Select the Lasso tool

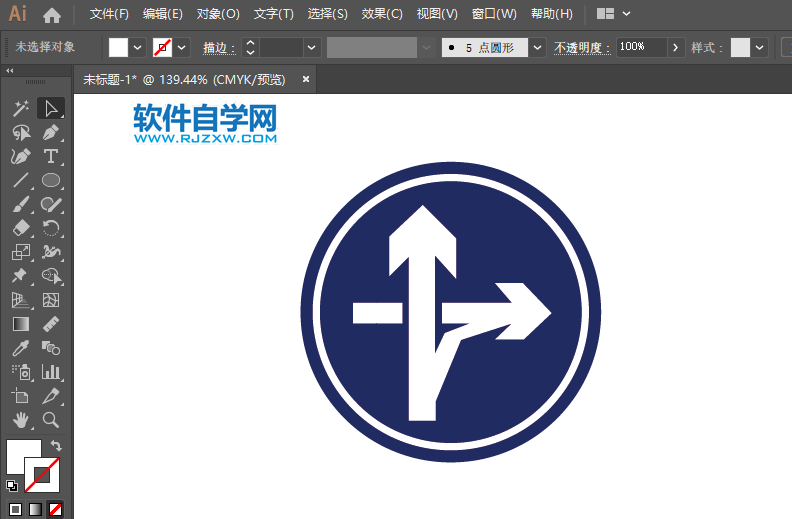21,132
